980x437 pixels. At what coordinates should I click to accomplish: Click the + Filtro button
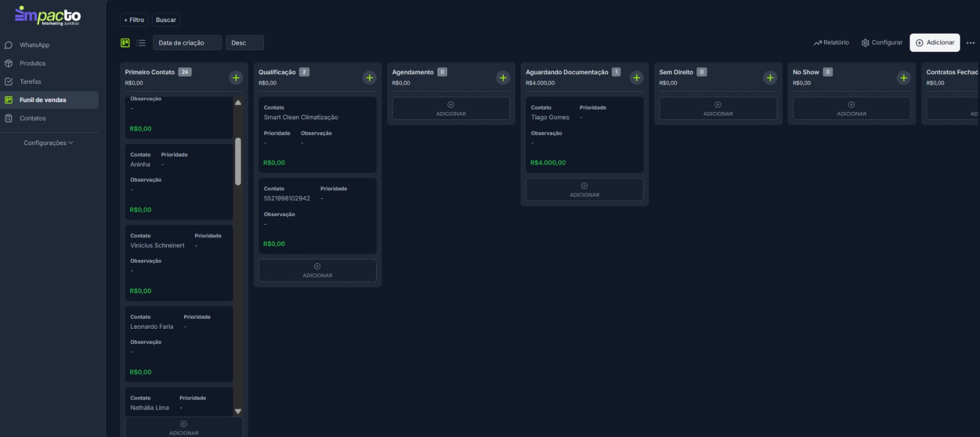134,20
